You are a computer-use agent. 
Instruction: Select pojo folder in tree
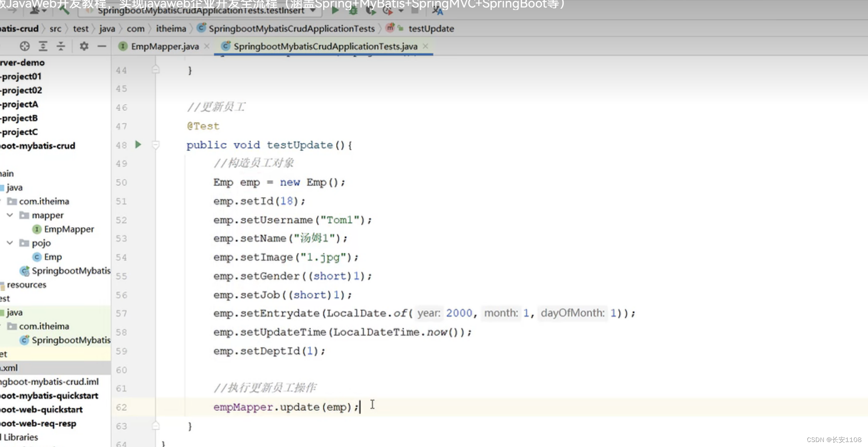point(41,243)
